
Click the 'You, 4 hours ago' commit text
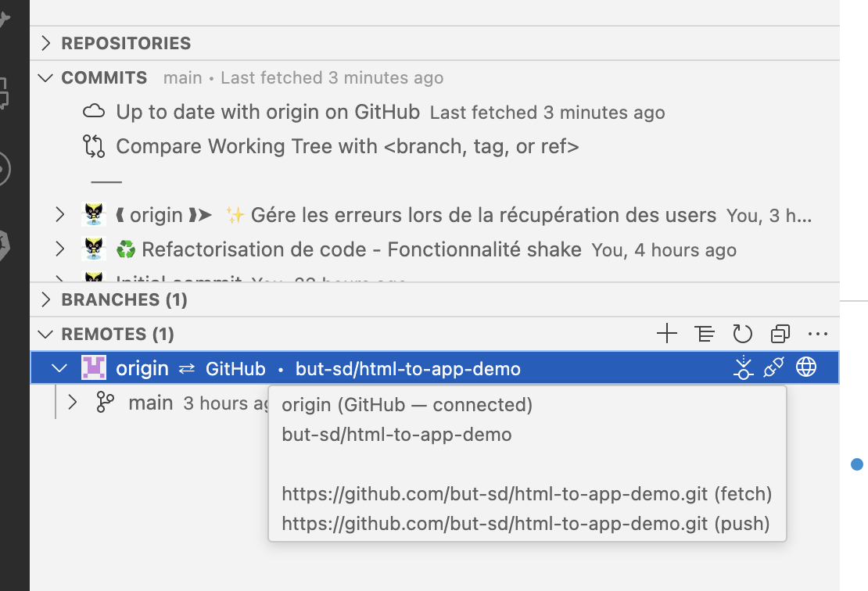click(664, 250)
